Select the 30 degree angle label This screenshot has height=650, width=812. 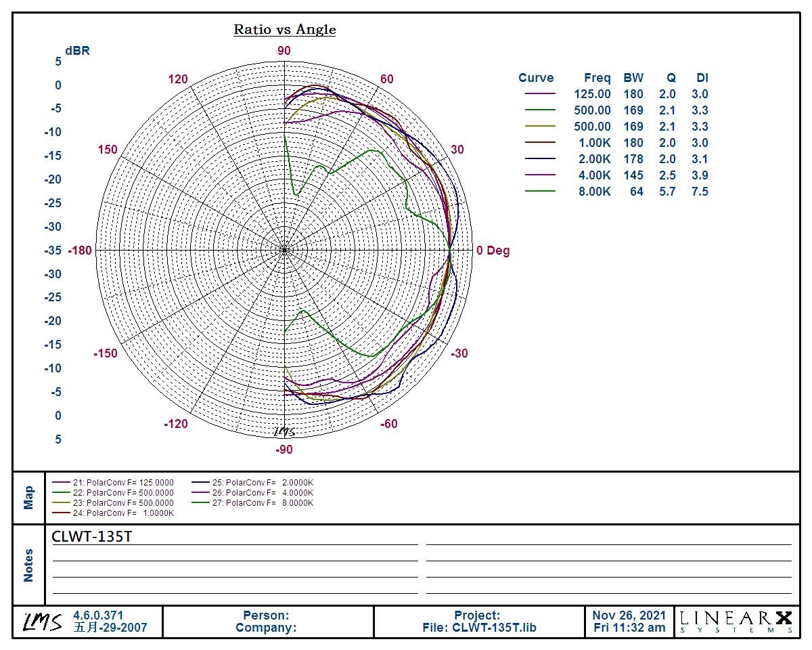[457, 150]
